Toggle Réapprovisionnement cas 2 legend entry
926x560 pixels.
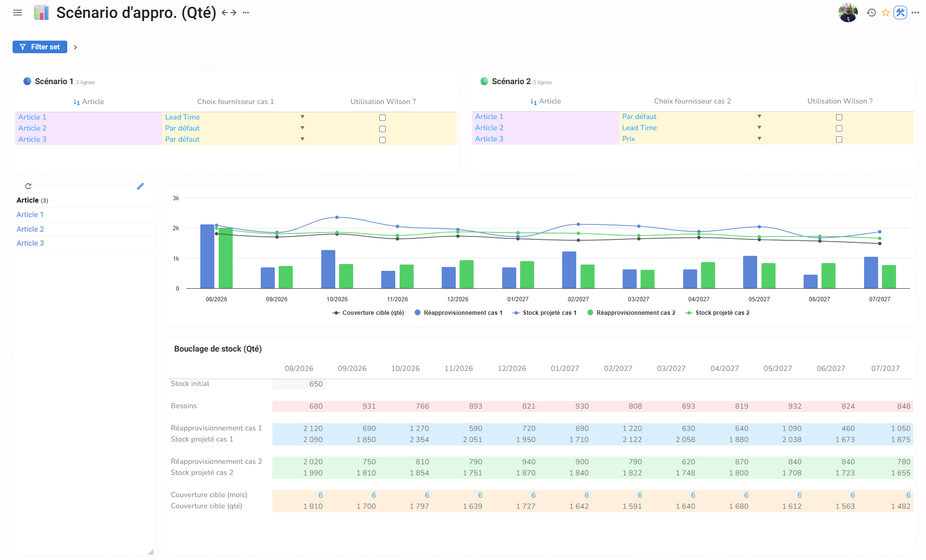[631, 313]
